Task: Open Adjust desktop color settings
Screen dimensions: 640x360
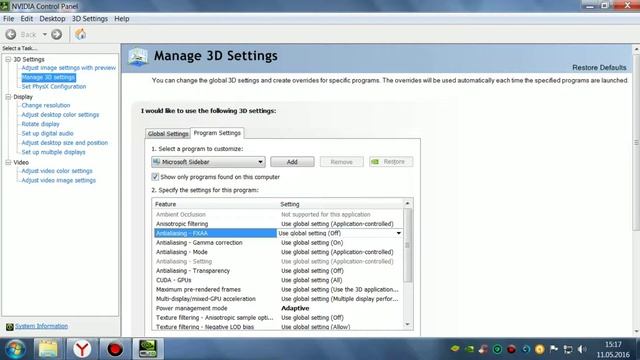Action: tap(60, 115)
